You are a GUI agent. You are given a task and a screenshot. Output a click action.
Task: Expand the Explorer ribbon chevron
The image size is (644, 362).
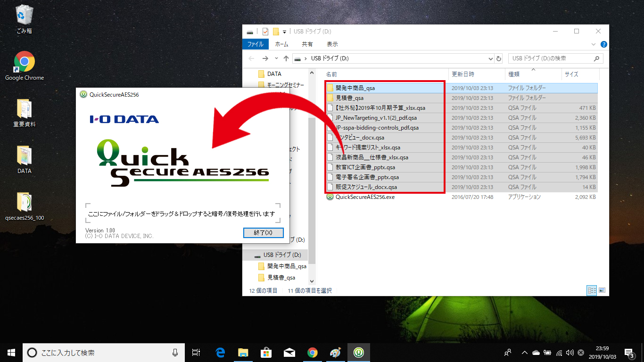click(x=594, y=44)
